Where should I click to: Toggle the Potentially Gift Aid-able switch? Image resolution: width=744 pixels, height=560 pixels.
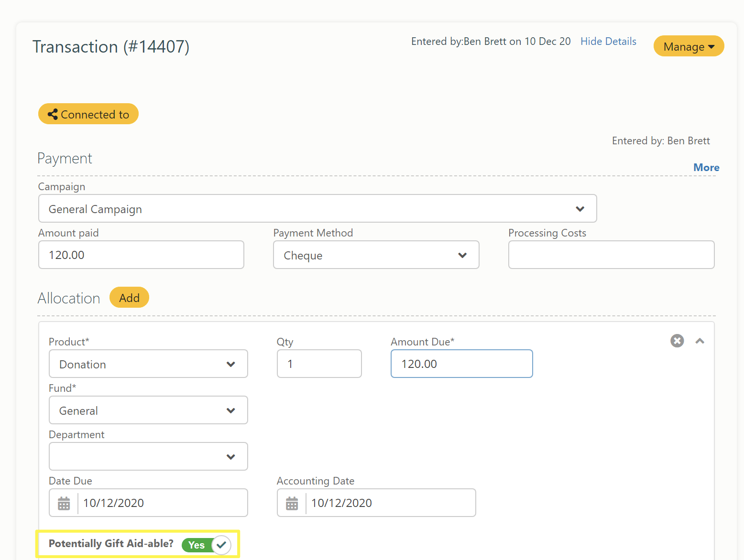pyautogui.click(x=207, y=545)
